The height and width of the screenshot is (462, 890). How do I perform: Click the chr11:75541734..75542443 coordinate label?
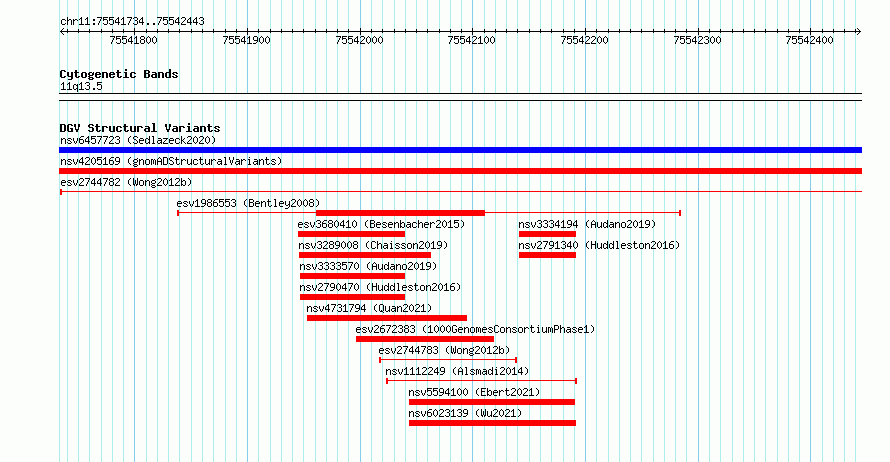click(132, 22)
